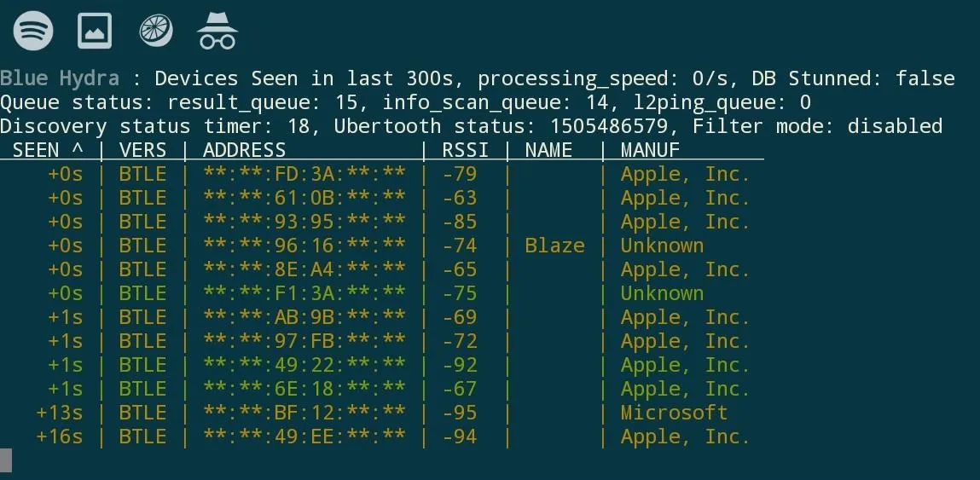
Task: Click the Microsoft device row
Action: tap(382, 413)
